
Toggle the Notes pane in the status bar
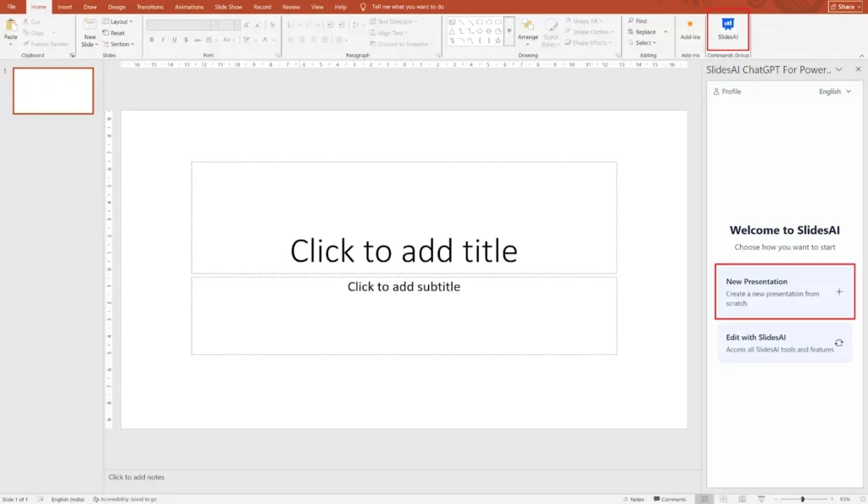632,499
